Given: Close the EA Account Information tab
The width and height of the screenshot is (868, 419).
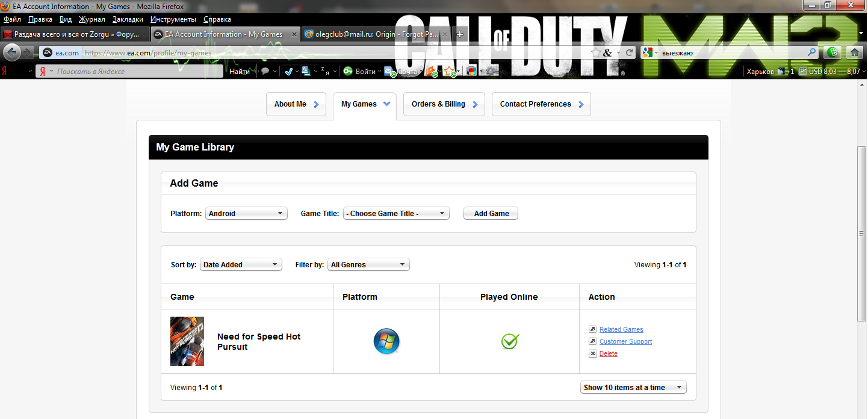Looking at the screenshot, I should coord(294,34).
